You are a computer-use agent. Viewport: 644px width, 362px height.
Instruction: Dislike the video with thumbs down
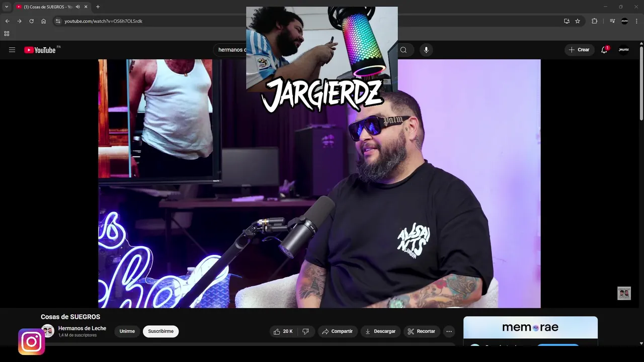(306, 331)
